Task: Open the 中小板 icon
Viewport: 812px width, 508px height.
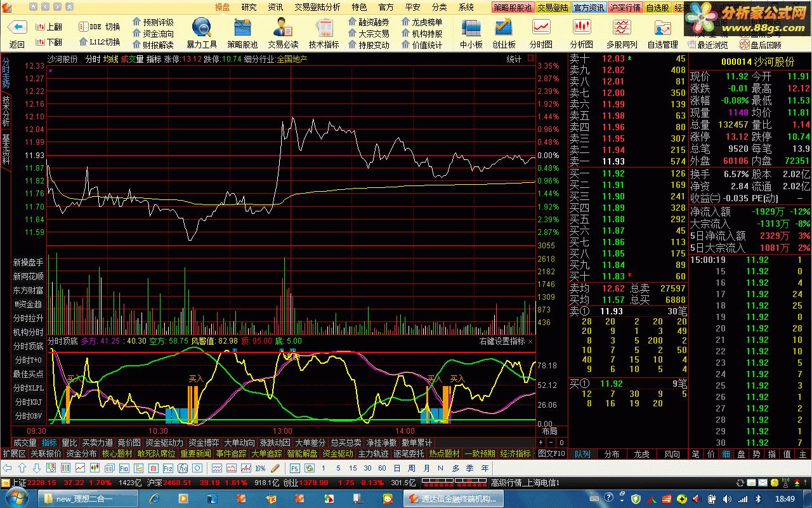Action: click(x=471, y=28)
